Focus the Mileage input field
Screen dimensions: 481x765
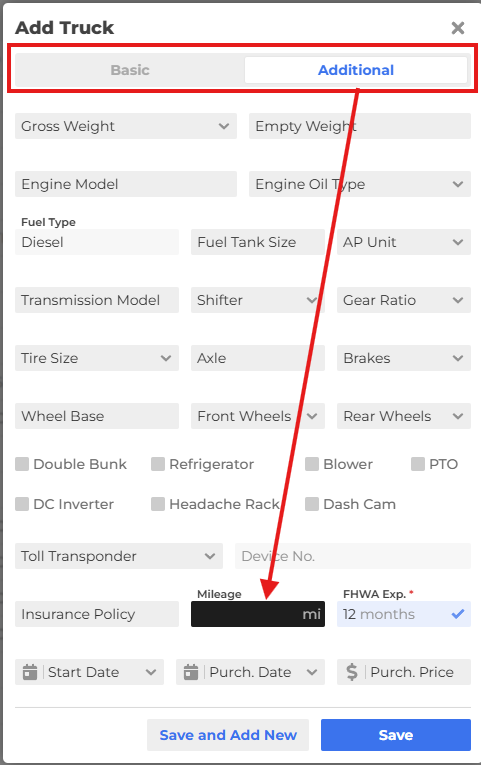[x=258, y=614]
